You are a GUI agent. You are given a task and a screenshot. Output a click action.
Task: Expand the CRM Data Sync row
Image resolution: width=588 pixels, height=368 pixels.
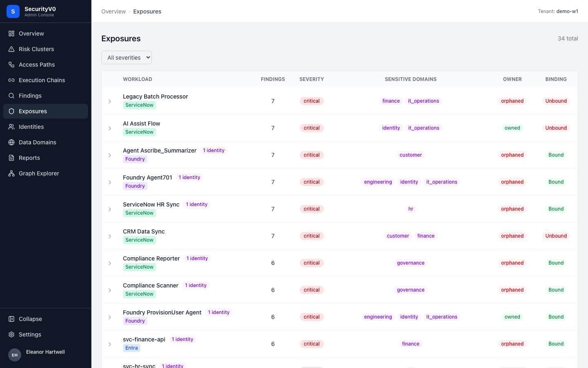[110, 236]
